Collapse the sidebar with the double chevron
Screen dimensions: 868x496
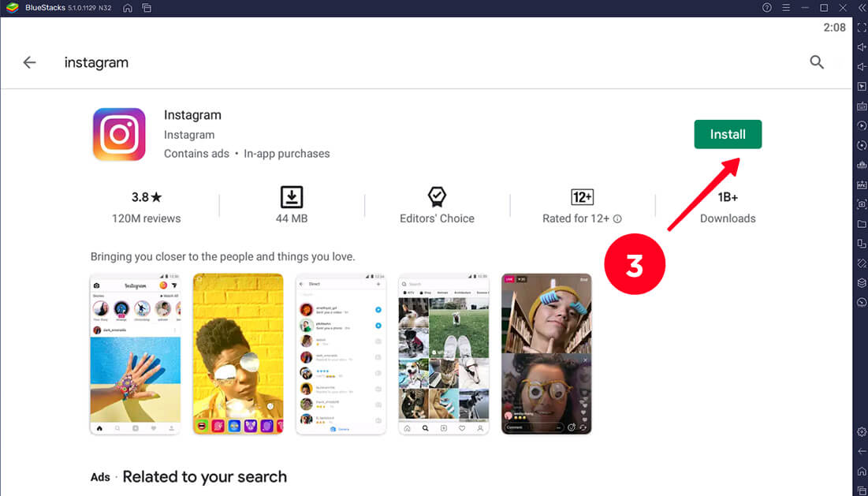pos(862,8)
